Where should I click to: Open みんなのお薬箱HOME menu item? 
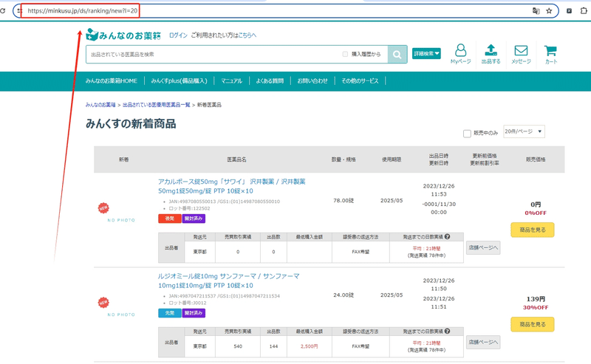point(112,81)
